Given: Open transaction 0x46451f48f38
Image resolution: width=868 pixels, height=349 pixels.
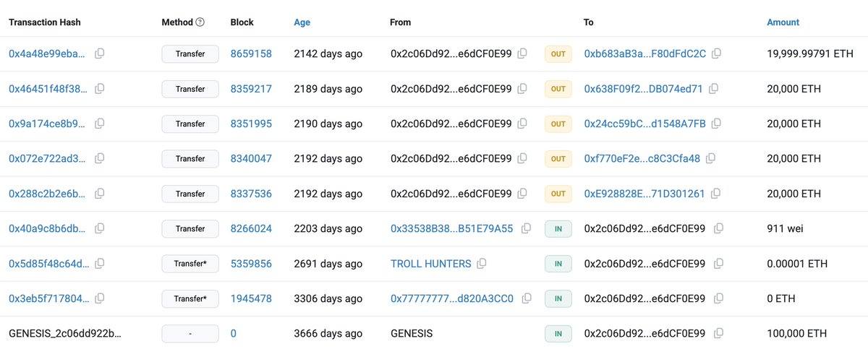Looking at the screenshot, I should coord(48,89).
